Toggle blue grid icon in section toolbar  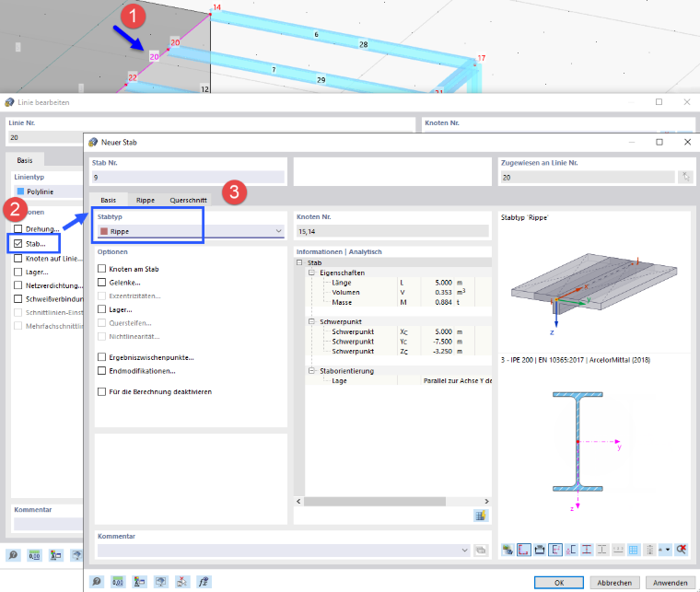coord(634,550)
